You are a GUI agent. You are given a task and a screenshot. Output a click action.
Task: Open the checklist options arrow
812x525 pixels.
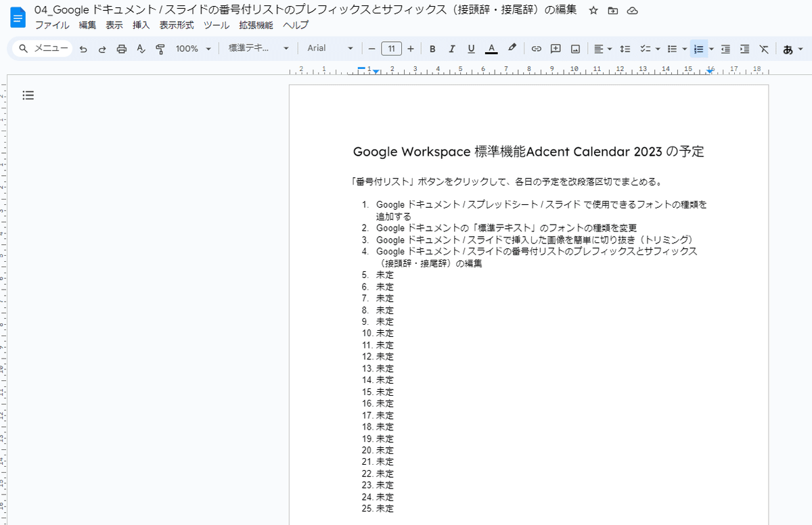pyautogui.click(x=658, y=49)
